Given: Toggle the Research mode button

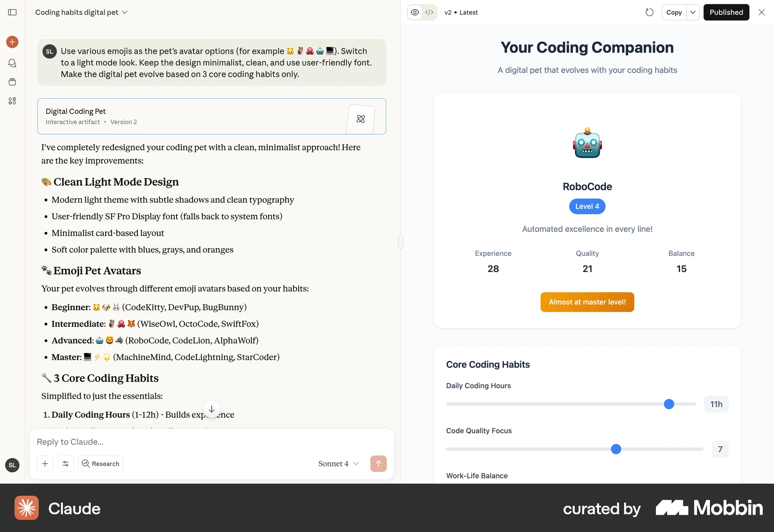Looking at the screenshot, I should pyautogui.click(x=100, y=463).
